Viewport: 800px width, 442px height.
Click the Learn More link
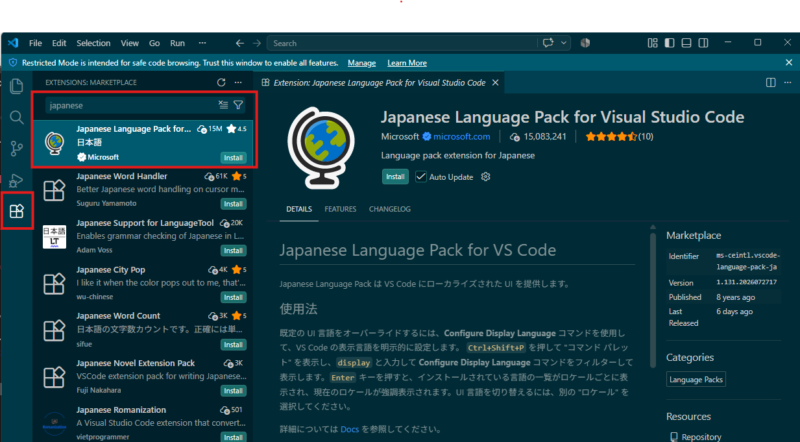tap(407, 63)
